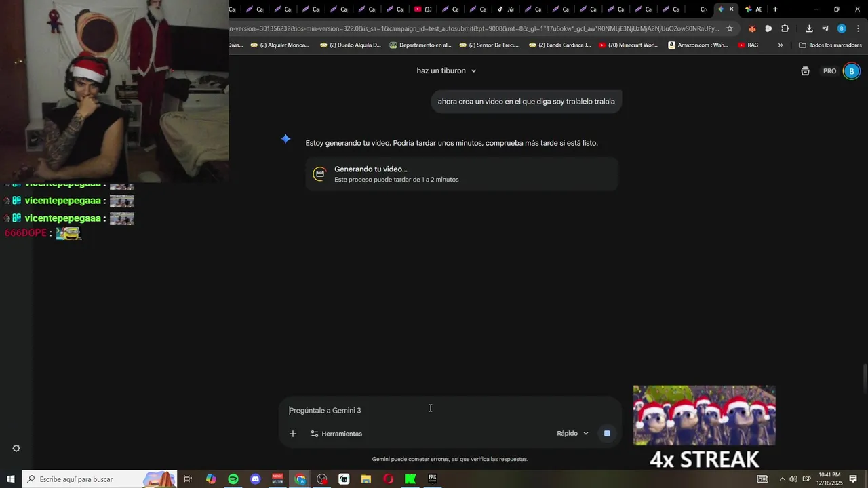Open Voicemeeter from the taskbar
Screen dimensions: 868x488
coord(277,479)
